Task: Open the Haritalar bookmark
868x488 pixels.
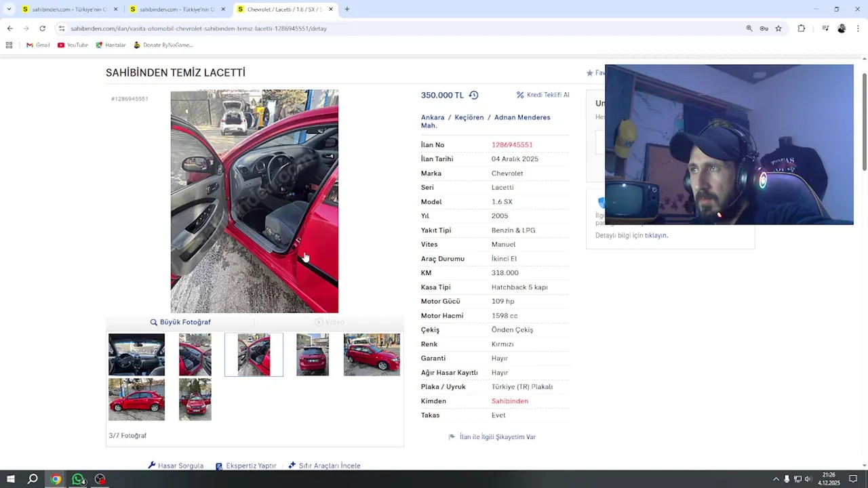Action: 111,45
